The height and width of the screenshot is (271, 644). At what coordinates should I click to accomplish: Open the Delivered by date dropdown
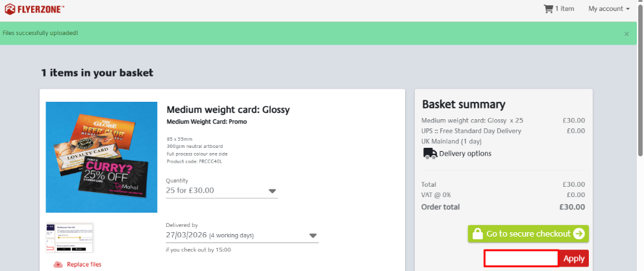tap(313, 235)
